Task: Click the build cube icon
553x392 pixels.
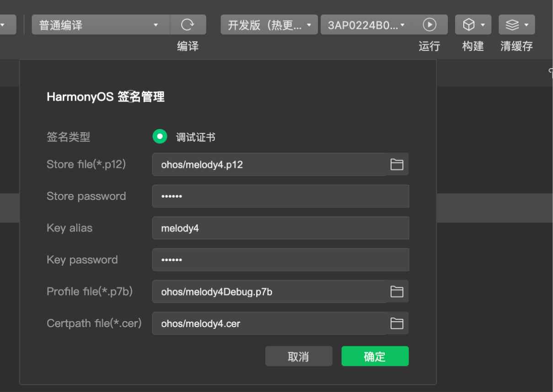Action: tap(468, 25)
